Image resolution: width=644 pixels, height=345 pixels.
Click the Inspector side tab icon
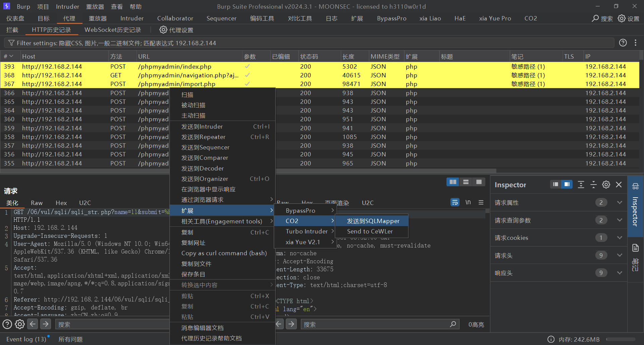tap(635, 186)
